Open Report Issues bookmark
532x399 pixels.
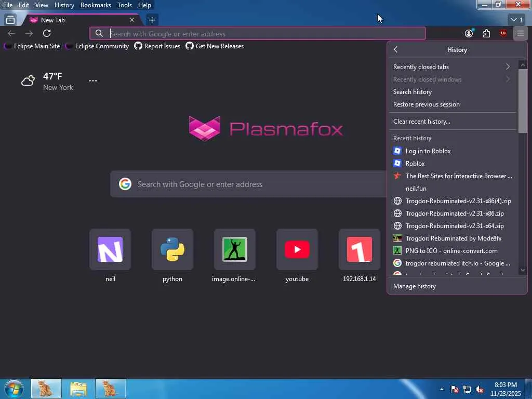point(157,46)
